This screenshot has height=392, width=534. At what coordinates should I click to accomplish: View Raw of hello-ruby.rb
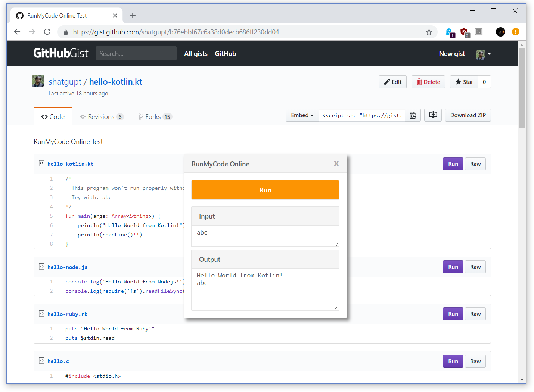click(475, 314)
